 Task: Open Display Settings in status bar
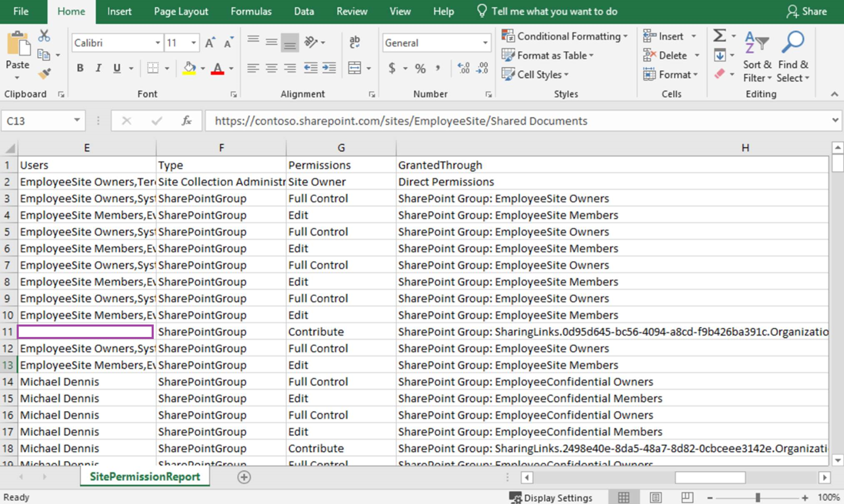pos(551,498)
